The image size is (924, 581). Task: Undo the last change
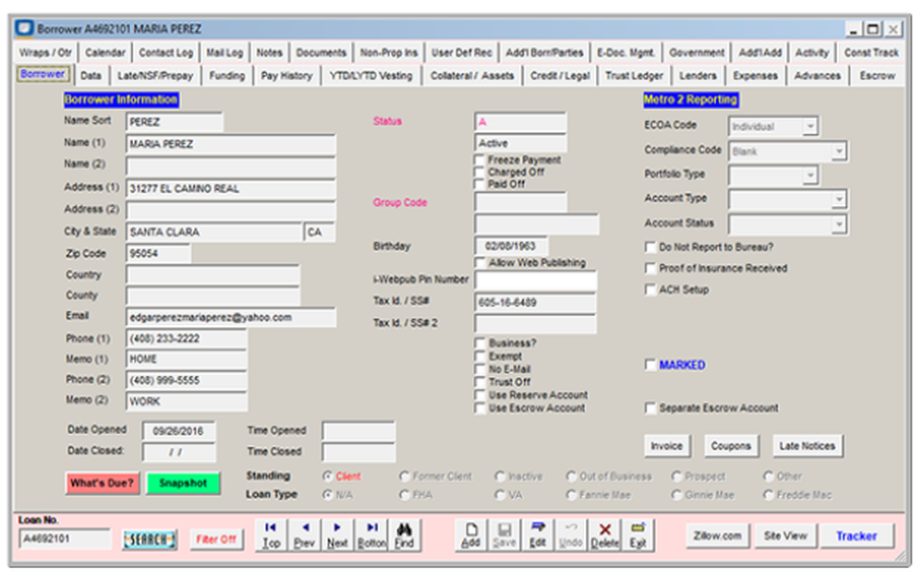coord(570,535)
